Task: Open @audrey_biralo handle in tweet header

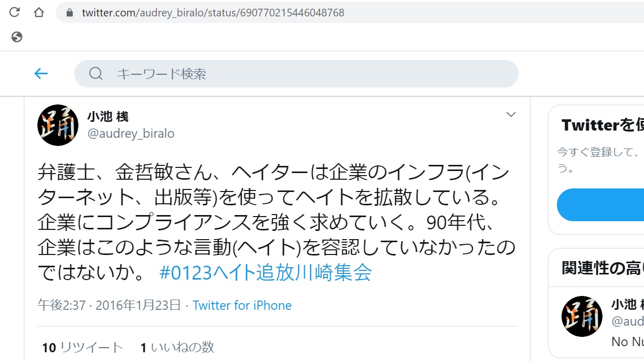Action: point(131,134)
